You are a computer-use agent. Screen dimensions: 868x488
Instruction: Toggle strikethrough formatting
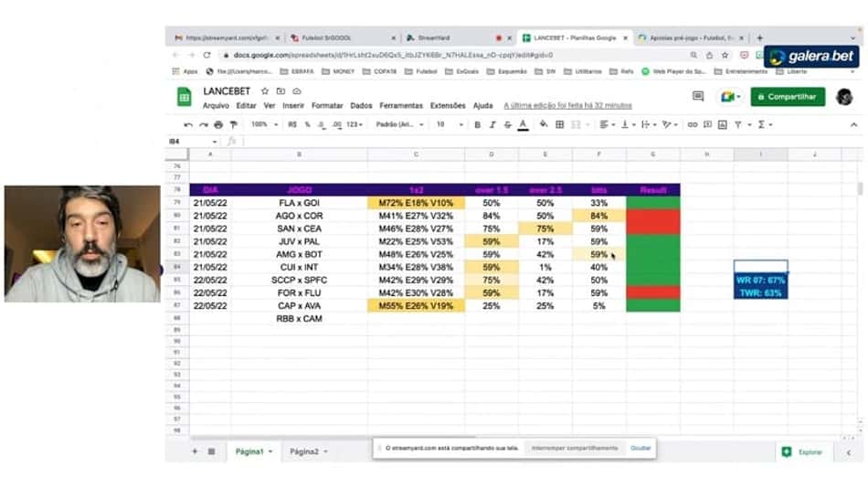[508, 124]
